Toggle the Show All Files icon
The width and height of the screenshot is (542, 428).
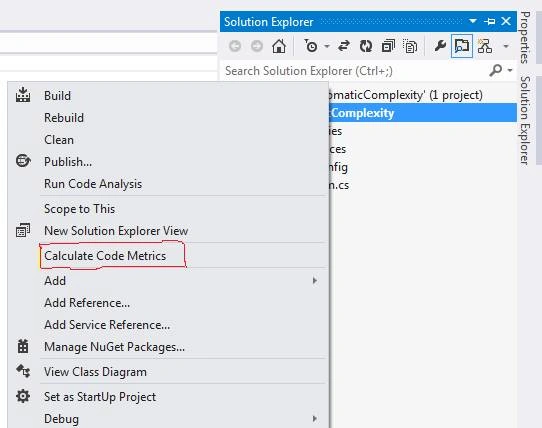coord(410,46)
